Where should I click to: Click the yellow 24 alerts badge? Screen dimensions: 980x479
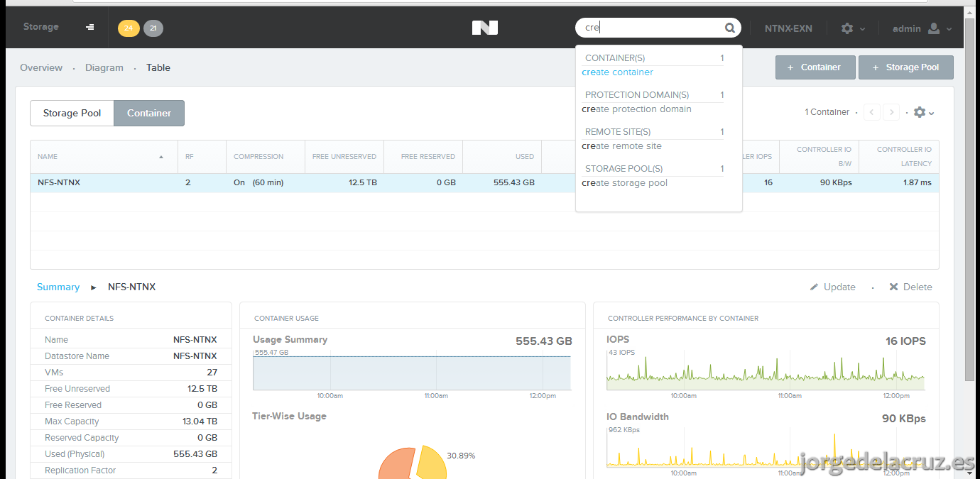click(129, 28)
